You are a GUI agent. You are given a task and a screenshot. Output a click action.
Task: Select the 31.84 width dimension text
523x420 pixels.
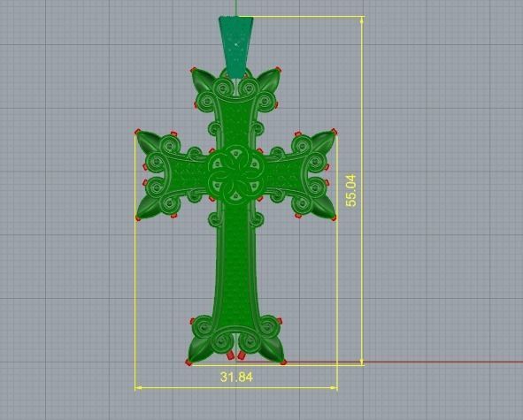236,377
